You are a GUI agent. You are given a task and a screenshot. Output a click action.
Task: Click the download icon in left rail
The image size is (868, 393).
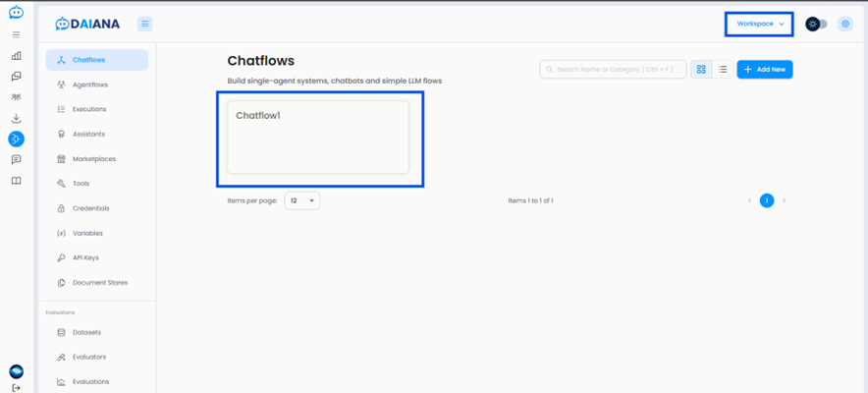pos(16,118)
